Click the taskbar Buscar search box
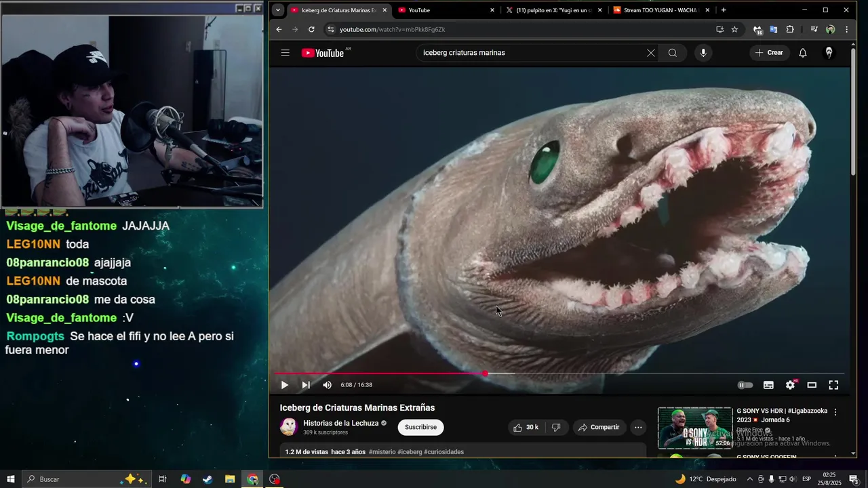The image size is (868, 488). 86,479
